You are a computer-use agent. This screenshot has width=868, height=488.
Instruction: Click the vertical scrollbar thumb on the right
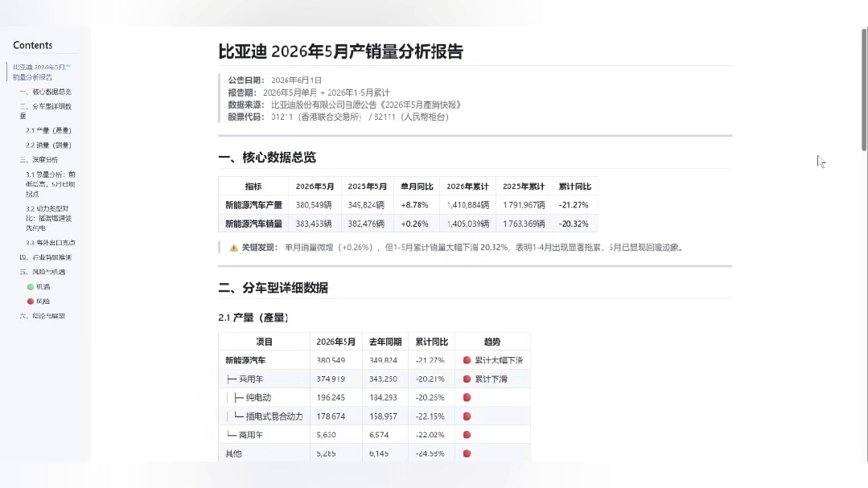863,88
